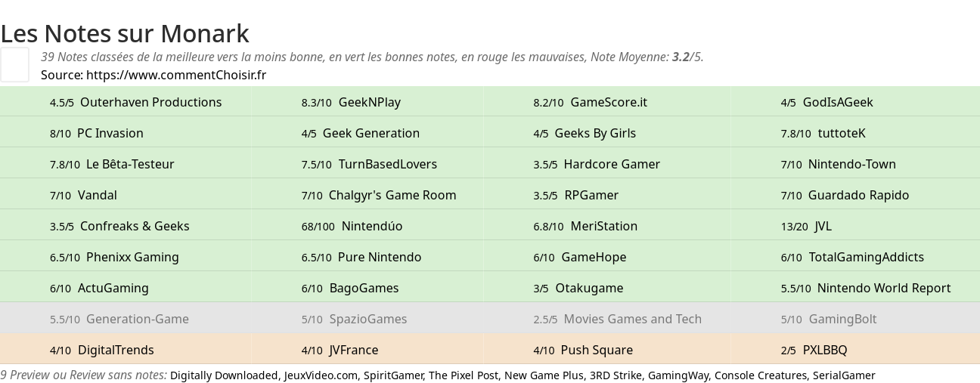Click Le Bêta-Testeur review

click(112, 164)
